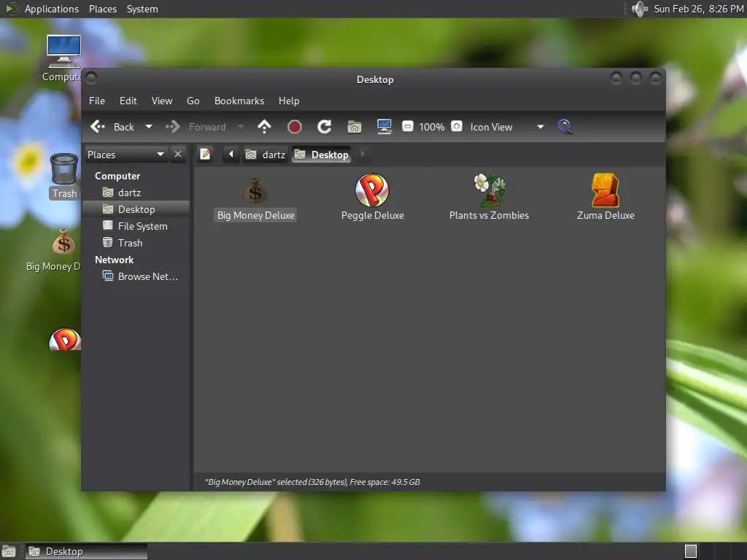Viewport: 747px width, 560px height.
Task: Click Peggle shortcut icon on desktop
Action: (x=65, y=339)
